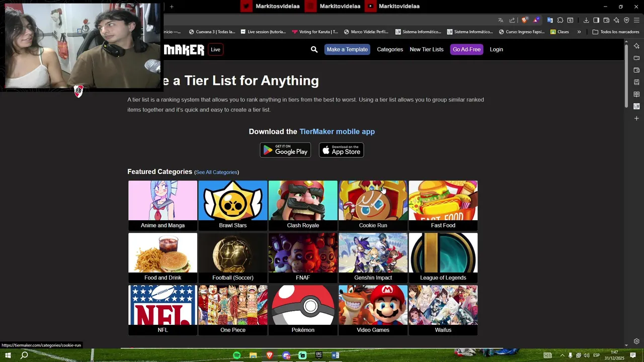Open the TierMaker search magnifier icon
644x362 pixels.
pos(314,49)
